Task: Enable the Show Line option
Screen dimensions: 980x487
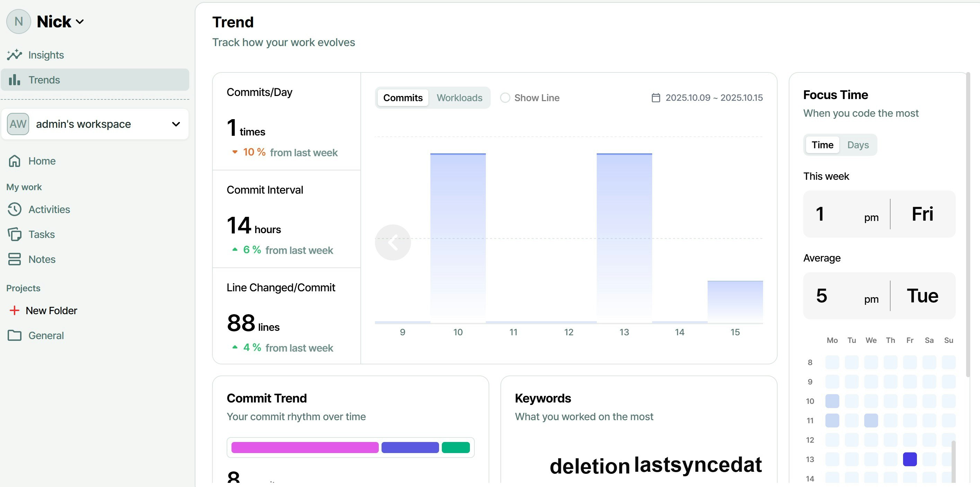Action: (x=505, y=98)
